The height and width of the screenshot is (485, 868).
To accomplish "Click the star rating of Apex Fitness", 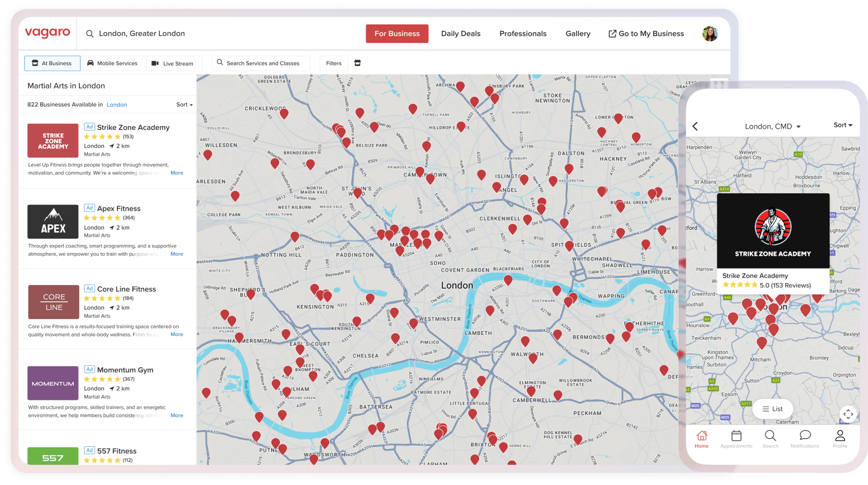I will [102, 218].
